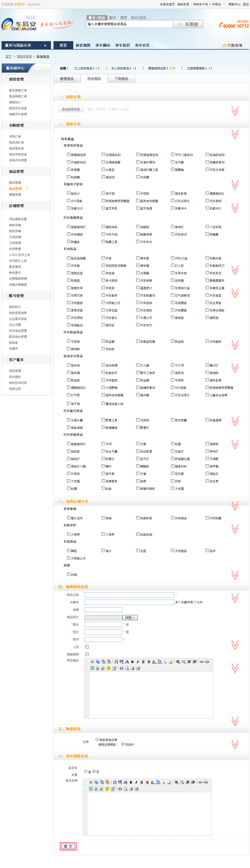Focus the 关键字 input field
Image resolution: width=250 pixels, height=868 pixels.
click(x=129, y=602)
